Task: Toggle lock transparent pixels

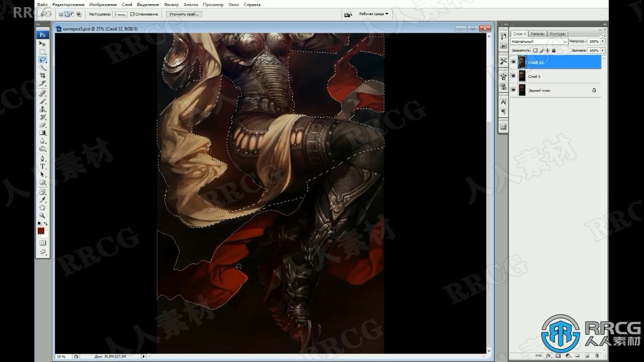Action: tap(535, 50)
